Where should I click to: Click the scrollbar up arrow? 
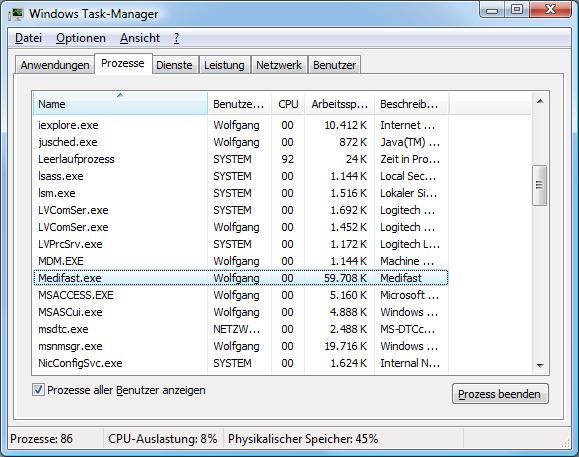click(x=540, y=101)
